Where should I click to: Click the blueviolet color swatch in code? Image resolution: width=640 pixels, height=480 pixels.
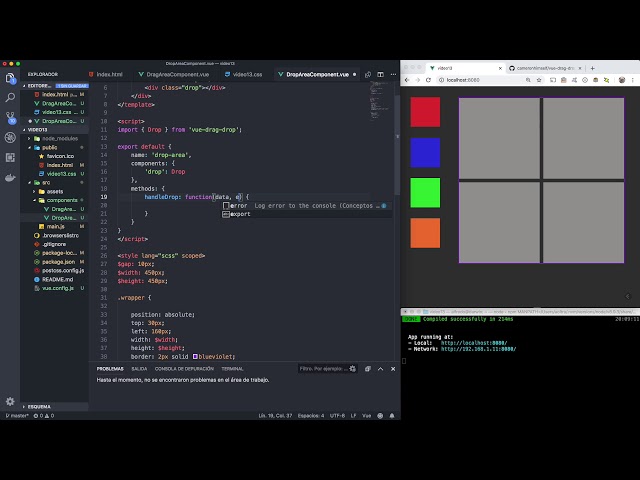tap(195, 356)
